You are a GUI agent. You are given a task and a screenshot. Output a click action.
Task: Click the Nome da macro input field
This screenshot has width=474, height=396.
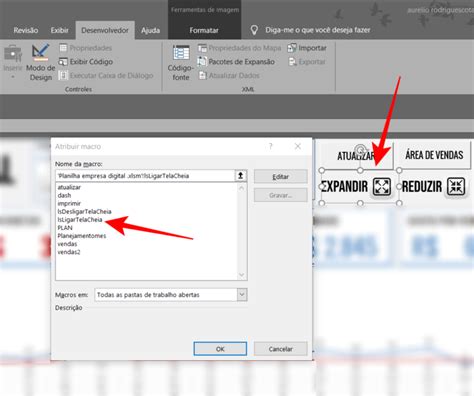(145, 176)
